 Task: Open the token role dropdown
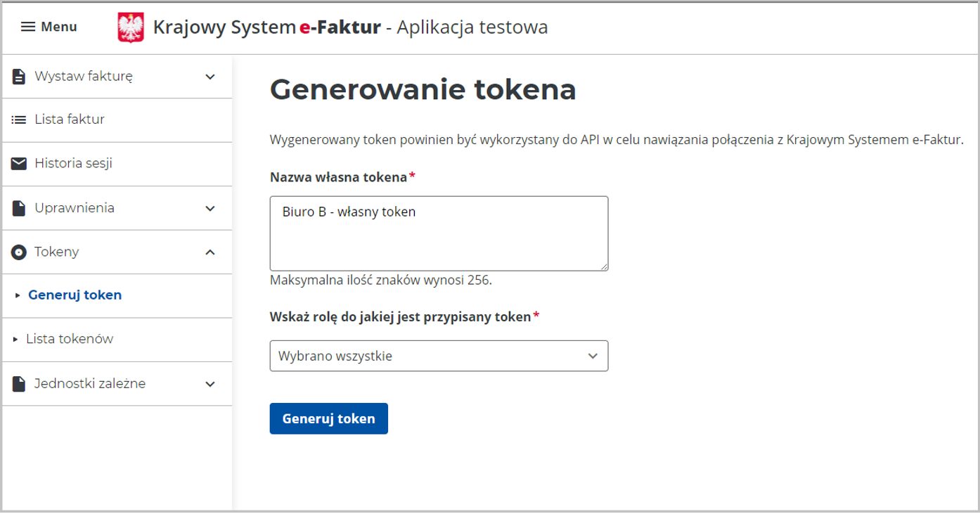tap(439, 356)
